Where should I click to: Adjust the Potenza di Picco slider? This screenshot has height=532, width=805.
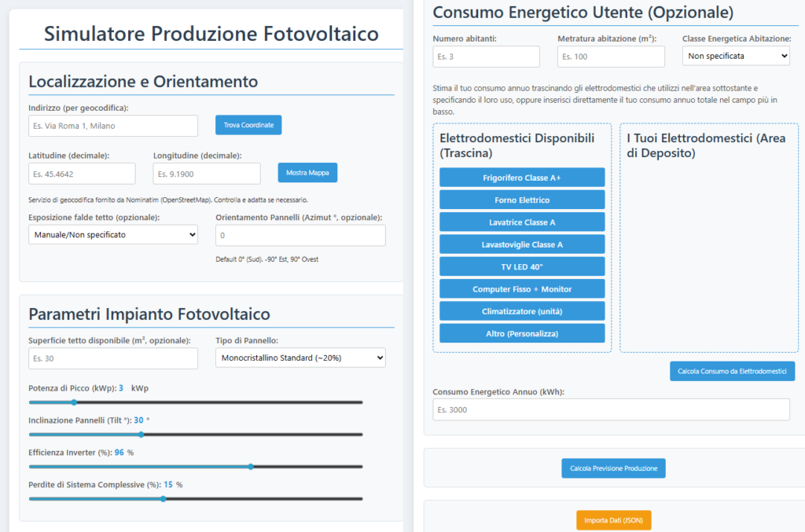pyautogui.click(x=75, y=402)
